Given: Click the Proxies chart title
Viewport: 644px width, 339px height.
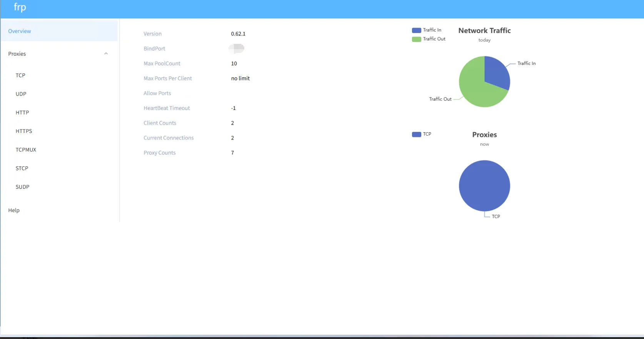Looking at the screenshot, I should click(484, 135).
